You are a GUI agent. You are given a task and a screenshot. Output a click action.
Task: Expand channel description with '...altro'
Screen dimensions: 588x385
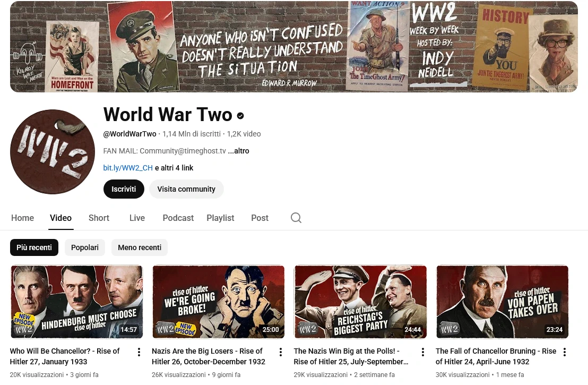[238, 151]
